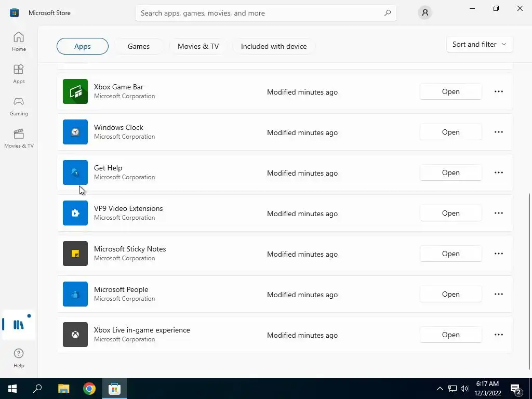532x399 pixels.
Task: Open Windows Clock app
Action: (x=450, y=132)
